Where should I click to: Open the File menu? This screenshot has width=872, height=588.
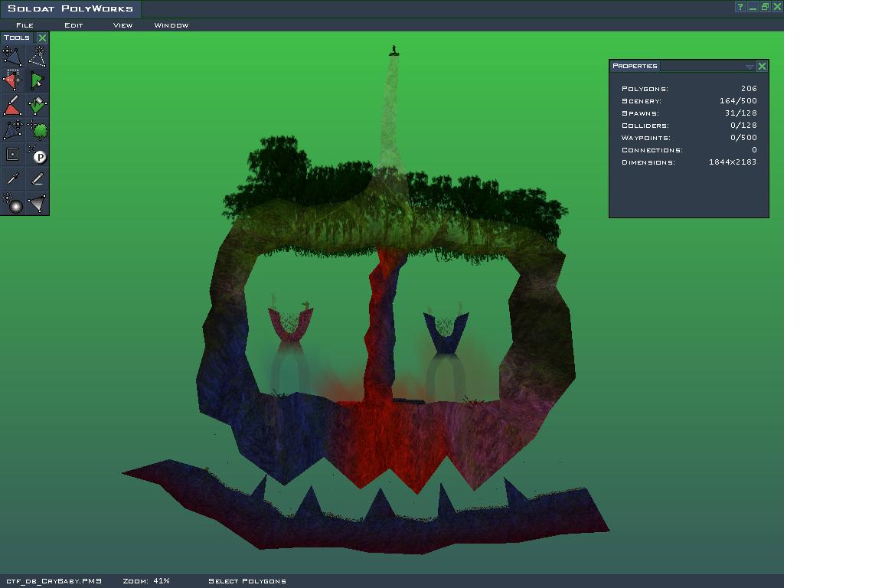pyautogui.click(x=24, y=25)
